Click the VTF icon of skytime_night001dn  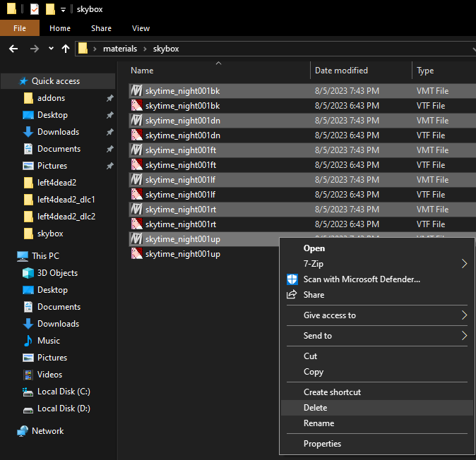136,135
